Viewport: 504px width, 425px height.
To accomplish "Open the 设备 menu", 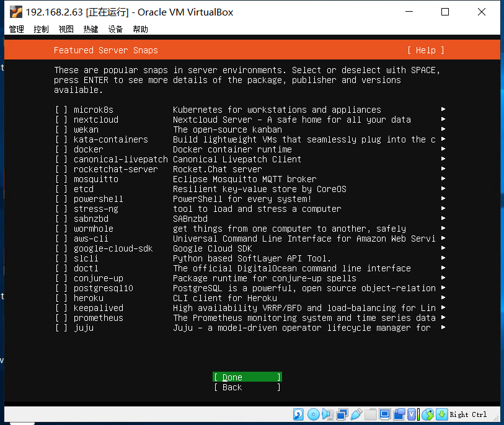I will pos(115,29).
